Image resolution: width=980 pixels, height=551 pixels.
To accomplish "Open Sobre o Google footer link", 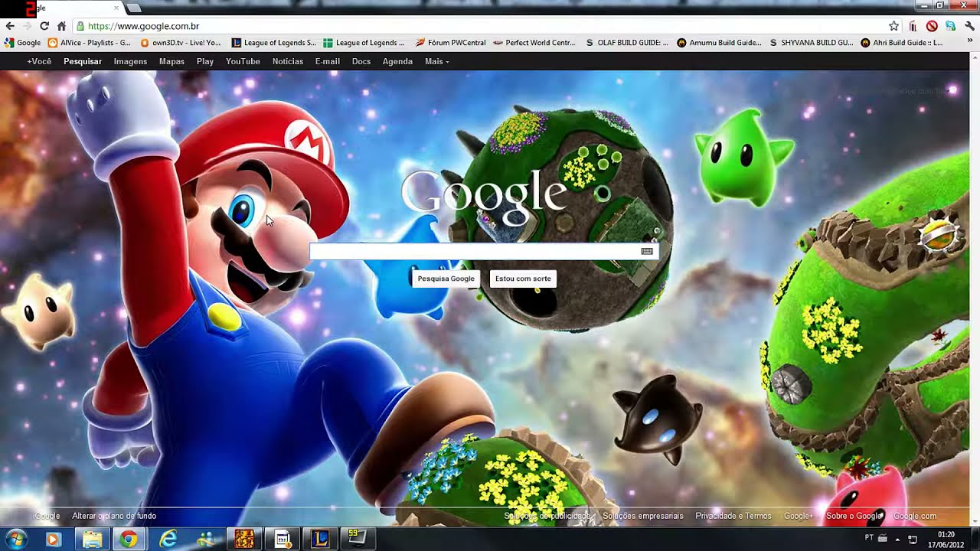I will point(854,516).
